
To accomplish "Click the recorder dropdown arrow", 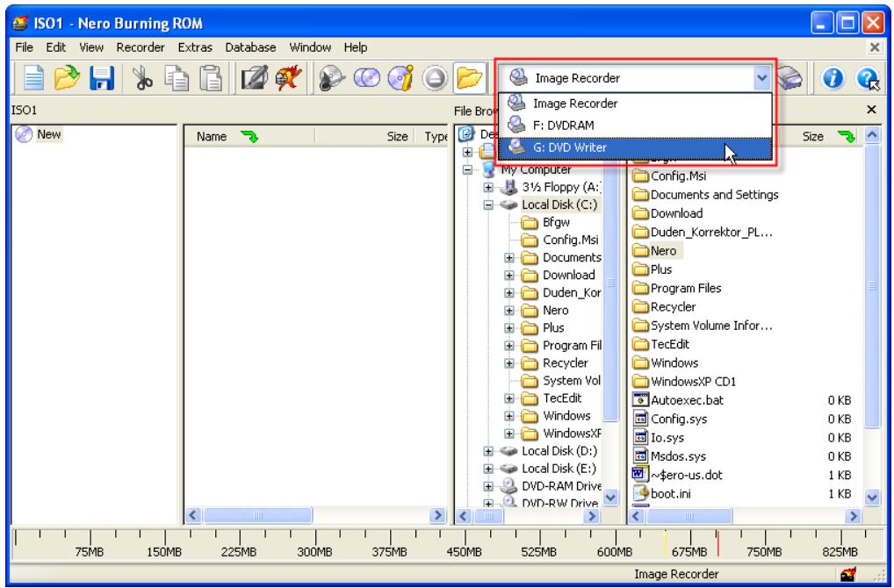I will [761, 78].
